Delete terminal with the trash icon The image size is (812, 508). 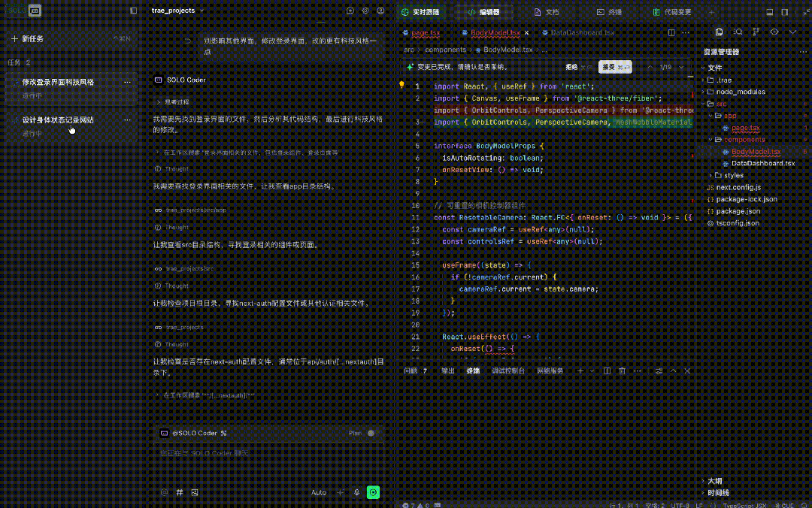(x=622, y=371)
